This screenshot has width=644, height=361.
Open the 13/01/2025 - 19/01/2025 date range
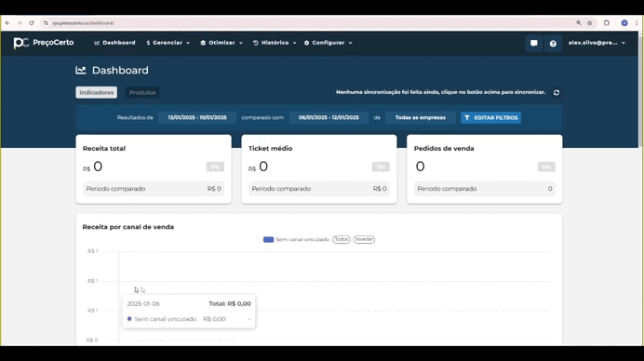click(x=197, y=117)
